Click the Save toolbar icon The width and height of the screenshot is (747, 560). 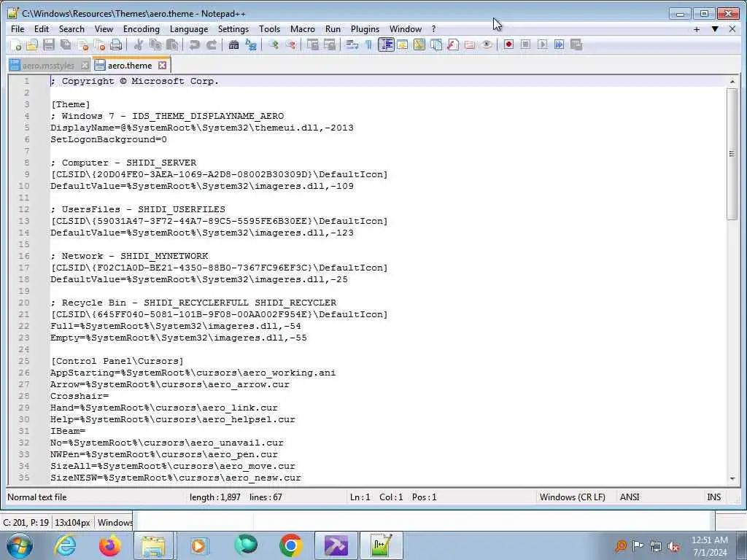click(49, 44)
